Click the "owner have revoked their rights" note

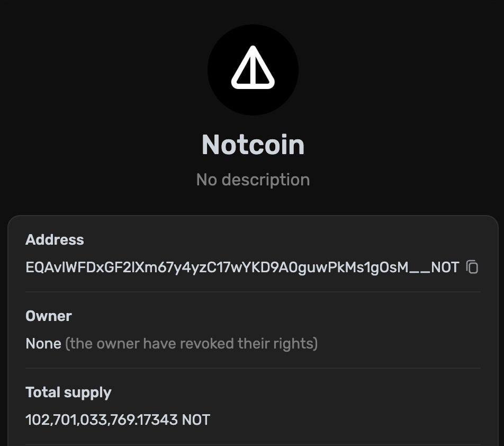tap(191, 344)
